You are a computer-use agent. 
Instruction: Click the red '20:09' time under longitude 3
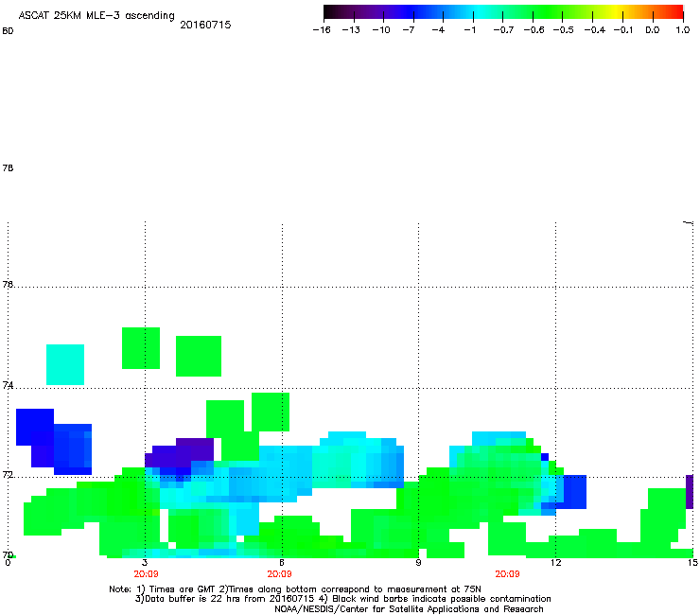(146, 573)
